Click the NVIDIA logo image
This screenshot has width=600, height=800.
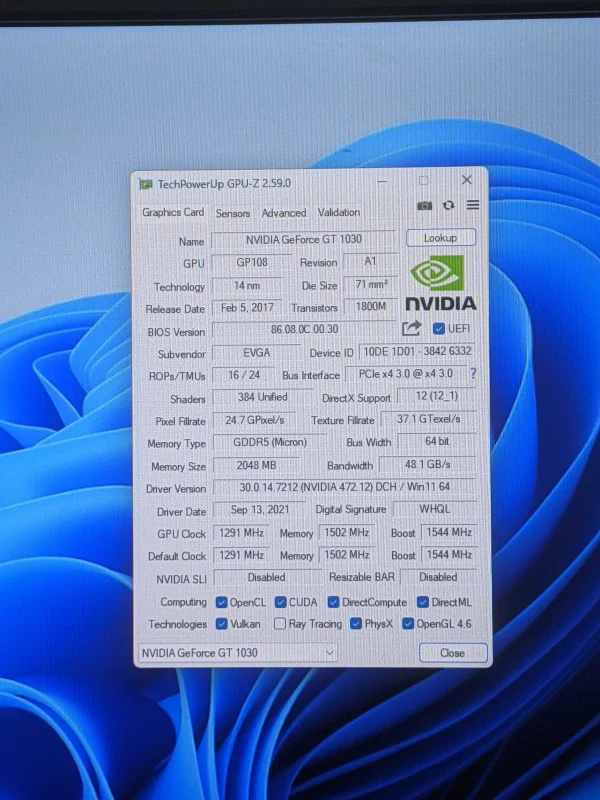coord(441,283)
